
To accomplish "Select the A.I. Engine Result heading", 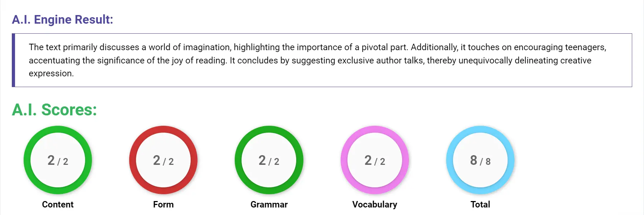I will coord(62,20).
